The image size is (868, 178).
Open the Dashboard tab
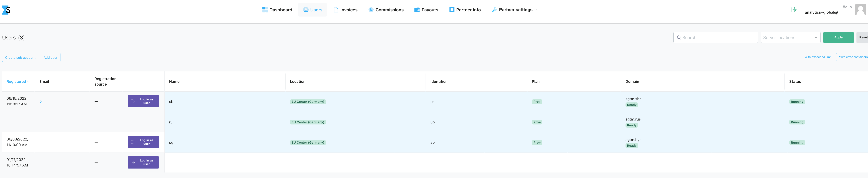coord(277,10)
